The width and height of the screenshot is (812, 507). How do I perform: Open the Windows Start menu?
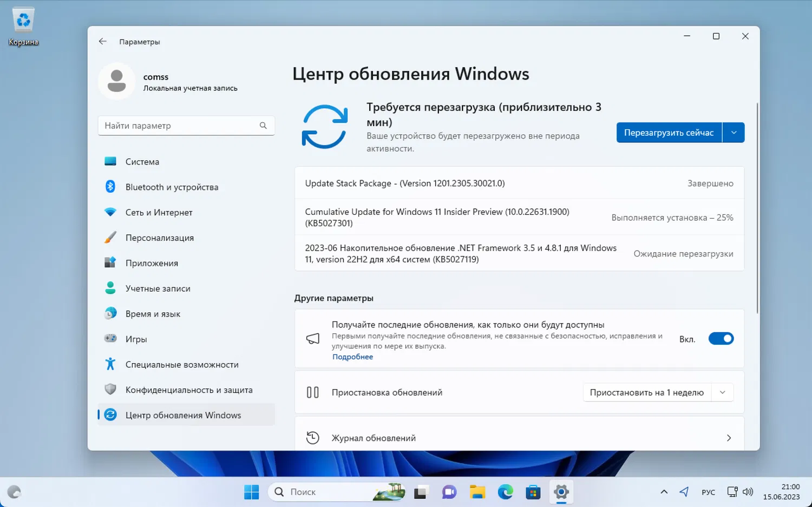click(x=252, y=492)
